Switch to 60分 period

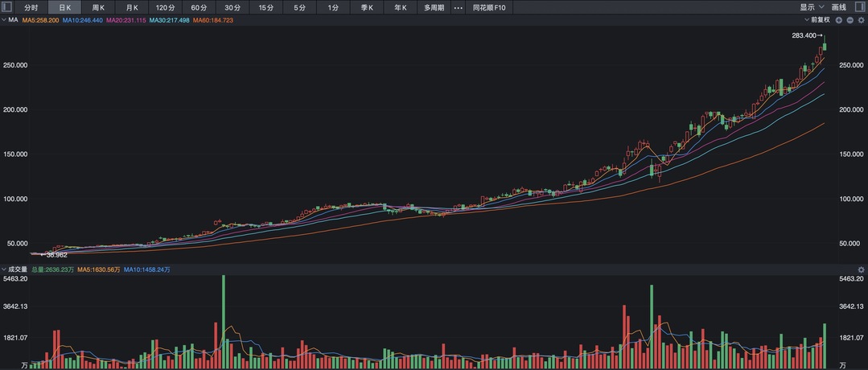pyautogui.click(x=199, y=8)
